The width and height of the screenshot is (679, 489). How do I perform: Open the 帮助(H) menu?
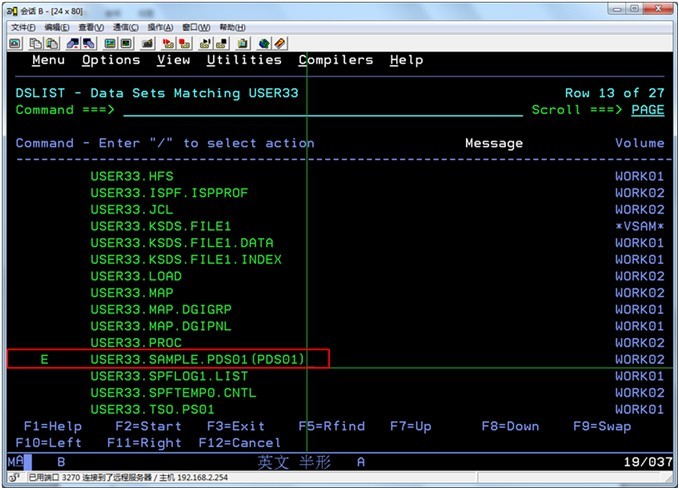(232, 27)
